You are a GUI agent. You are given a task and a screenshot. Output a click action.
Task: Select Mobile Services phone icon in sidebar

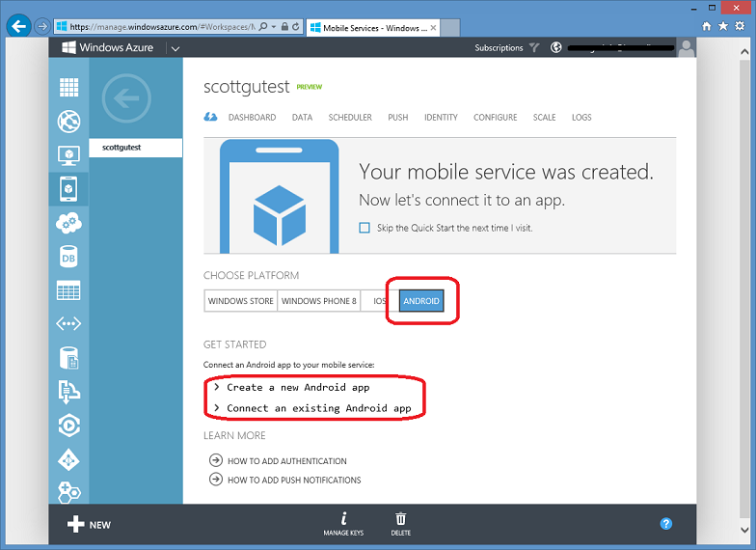68,189
